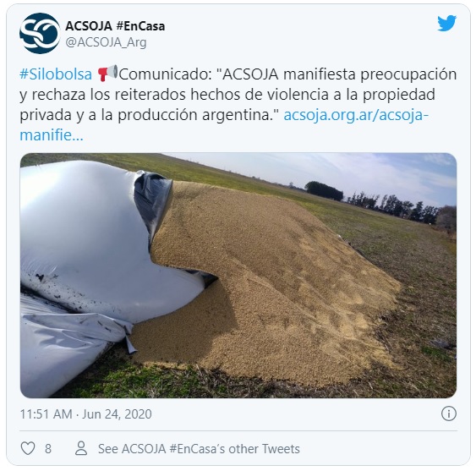This screenshot has width=476, height=471.
Task: Open the '11:51 AM' tweet timestamp
Action: pos(47,413)
